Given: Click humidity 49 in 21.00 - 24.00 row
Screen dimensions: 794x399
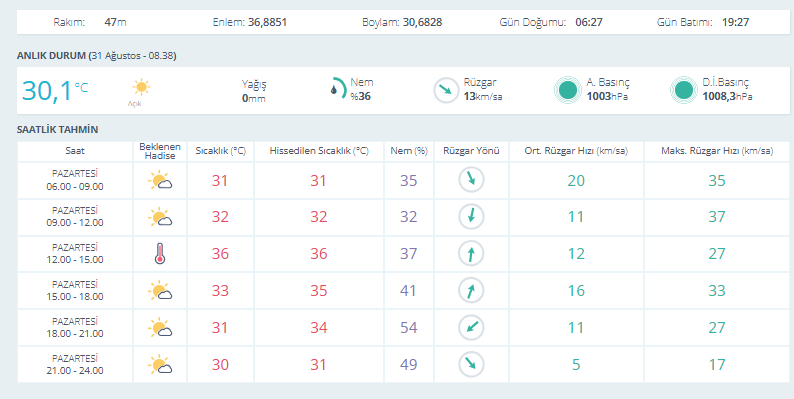Looking at the screenshot, I should coord(409,365).
